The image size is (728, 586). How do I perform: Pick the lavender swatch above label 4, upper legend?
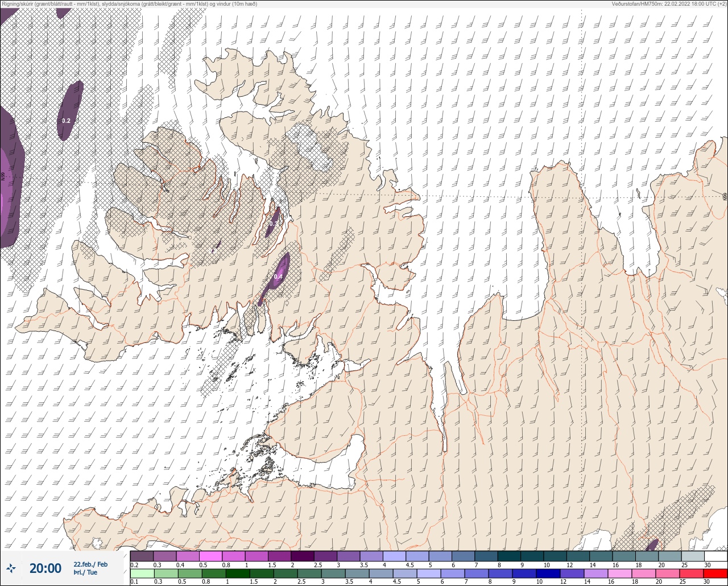click(394, 556)
